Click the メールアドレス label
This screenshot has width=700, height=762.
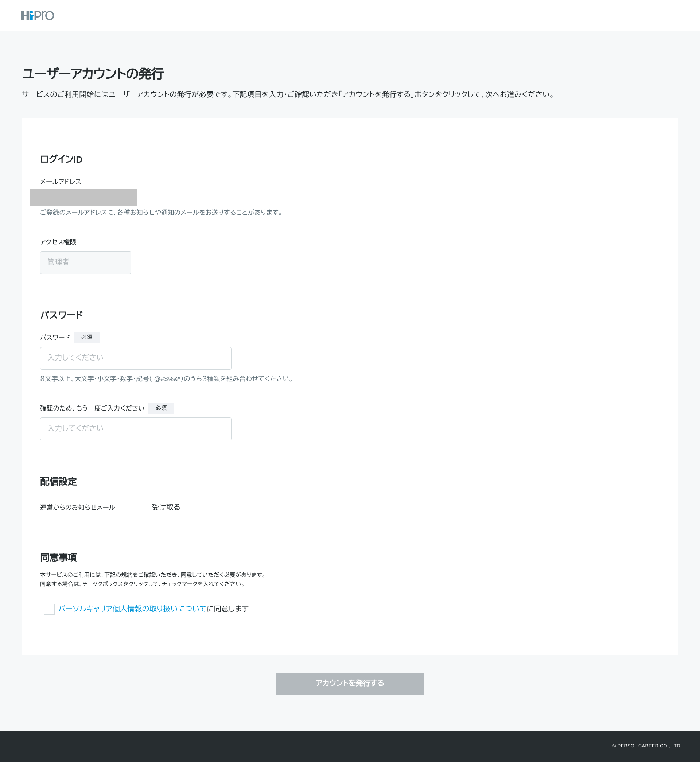pyautogui.click(x=60, y=182)
